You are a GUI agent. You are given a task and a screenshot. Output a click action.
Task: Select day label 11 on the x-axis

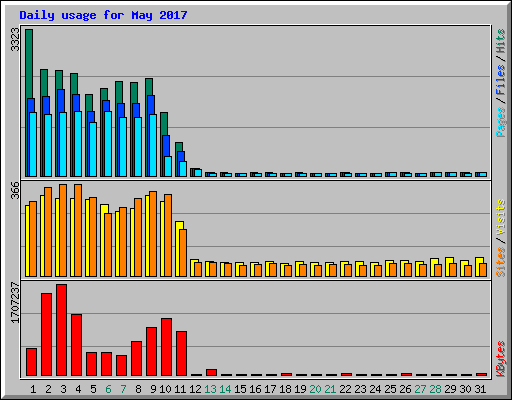click(x=180, y=389)
